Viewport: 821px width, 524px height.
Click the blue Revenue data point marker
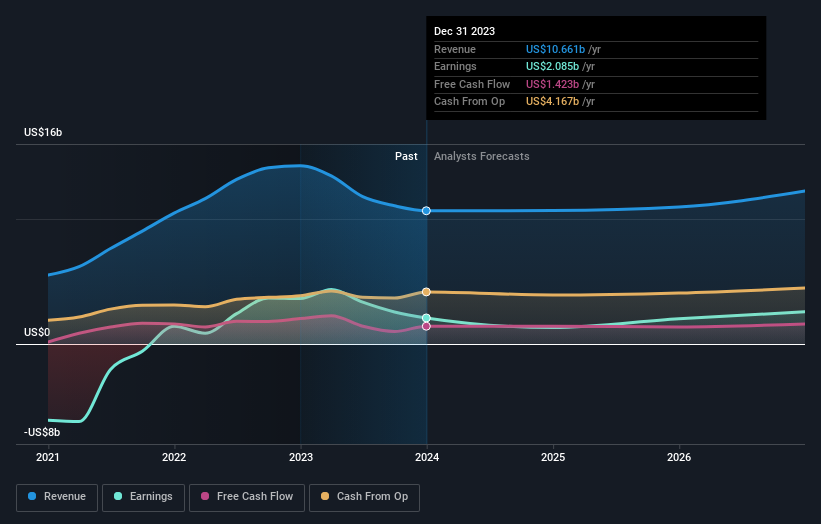coord(426,210)
